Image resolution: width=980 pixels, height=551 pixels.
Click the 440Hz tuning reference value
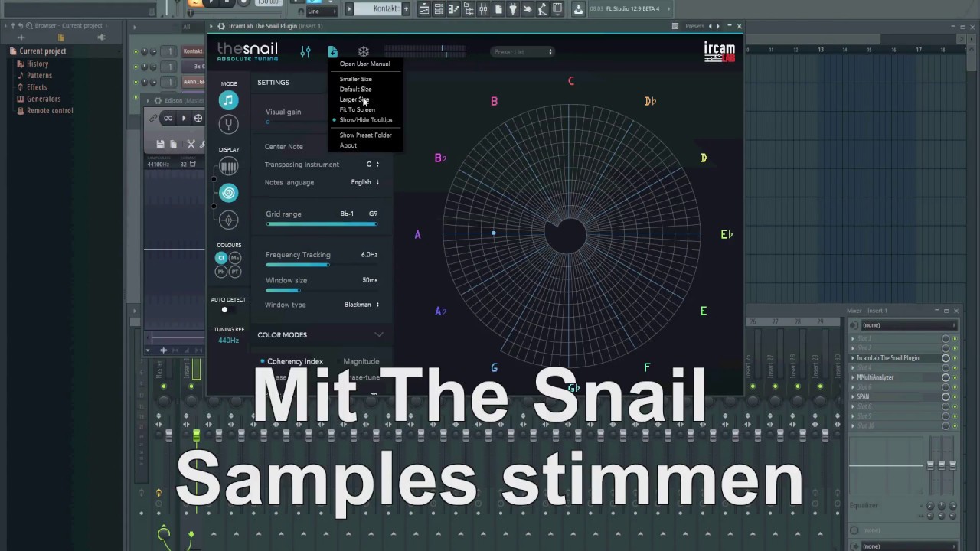click(228, 341)
